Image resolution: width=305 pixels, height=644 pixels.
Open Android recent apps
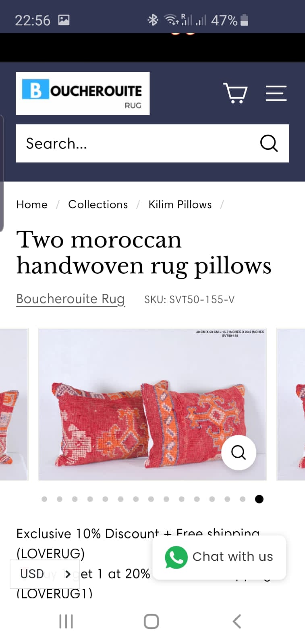tap(66, 621)
